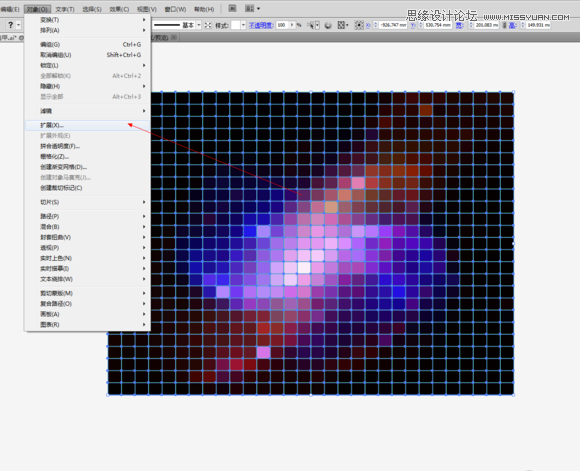Close the second document tab
Viewport: 580px width, 471px height.
174,37
